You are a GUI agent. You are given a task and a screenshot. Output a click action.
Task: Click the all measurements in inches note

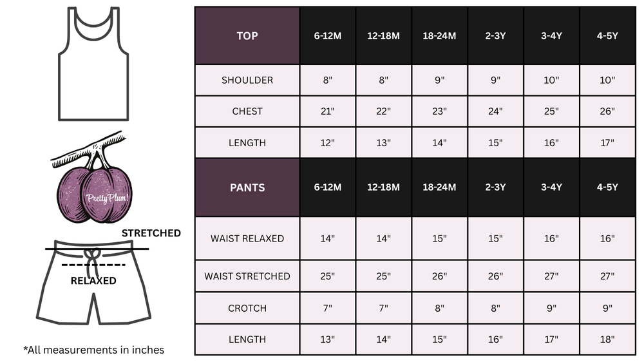tap(94, 350)
